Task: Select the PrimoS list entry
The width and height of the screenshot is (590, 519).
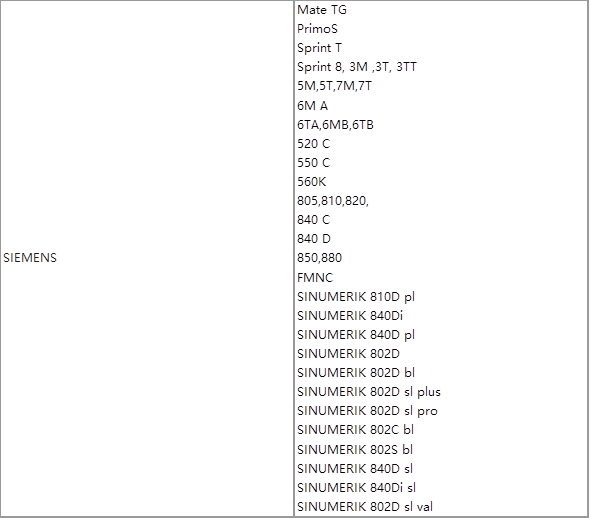Action: (x=317, y=29)
